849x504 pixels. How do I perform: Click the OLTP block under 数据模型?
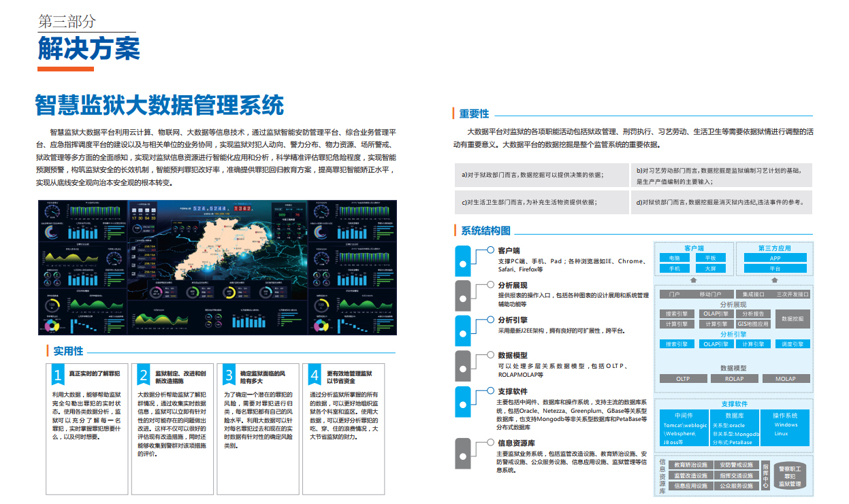(x=683, y=379)
